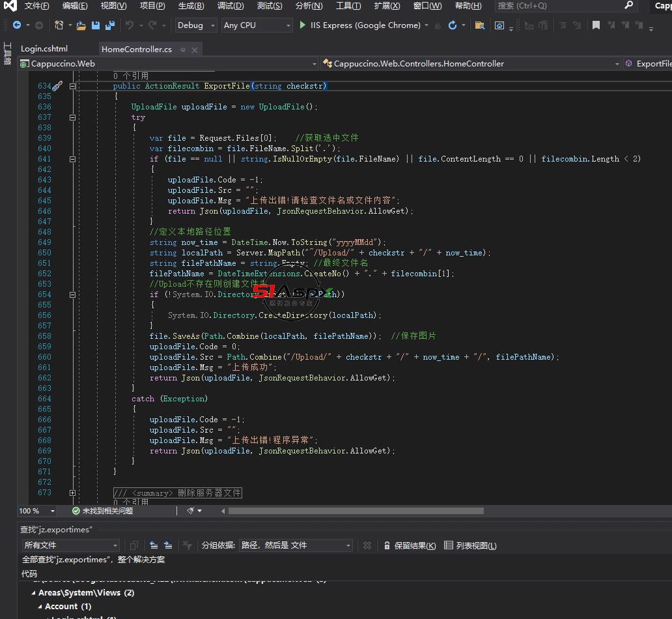Image resolution: width=672 pixels, height=619 pixels.
Task: Click the Find in Files folder icon
Action: (x=479, y=25)
